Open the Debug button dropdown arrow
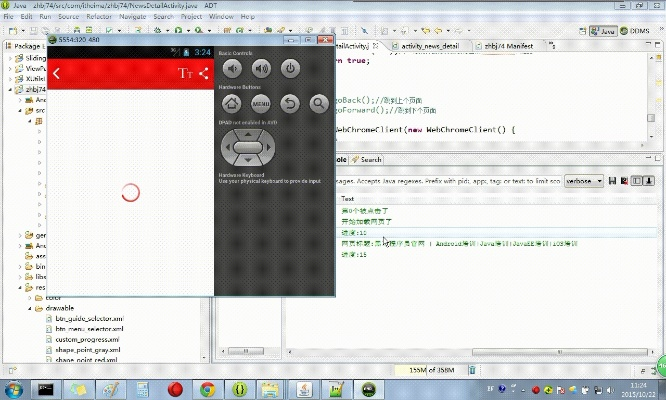The height and width of the screenshot is (400, 666). click(167, 31)
